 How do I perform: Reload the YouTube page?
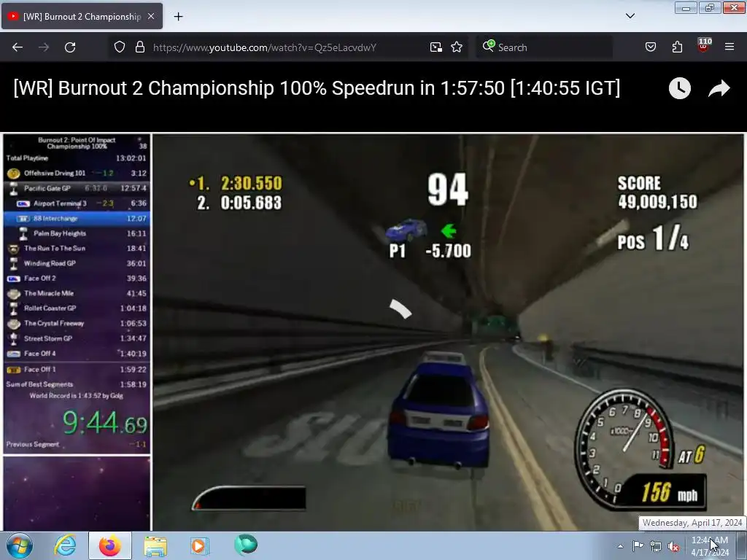coord(70,47)
